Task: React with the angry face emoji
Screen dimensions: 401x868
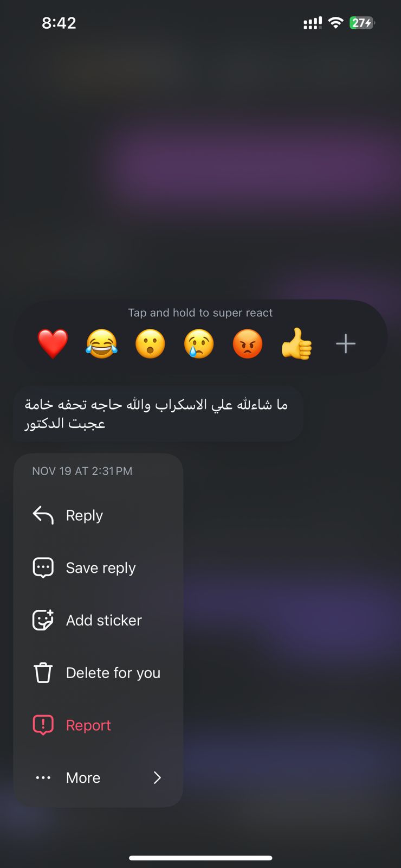Action: click(248, 344)
